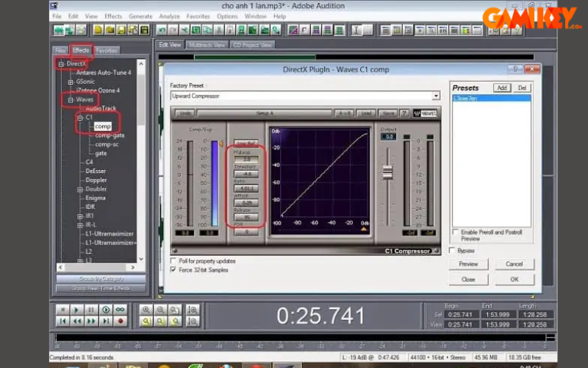Click the yellow New File toolbar icon
The height and width of the screenshot is (368, 588).
click(x=98, y=30)
